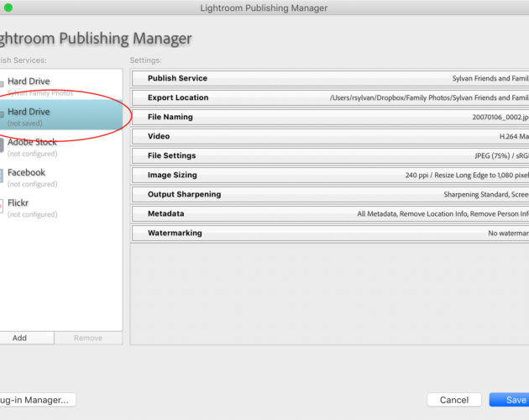Expand the Watermarking section
The height and width of the screenshot is (420, 529).
point(330,234)
